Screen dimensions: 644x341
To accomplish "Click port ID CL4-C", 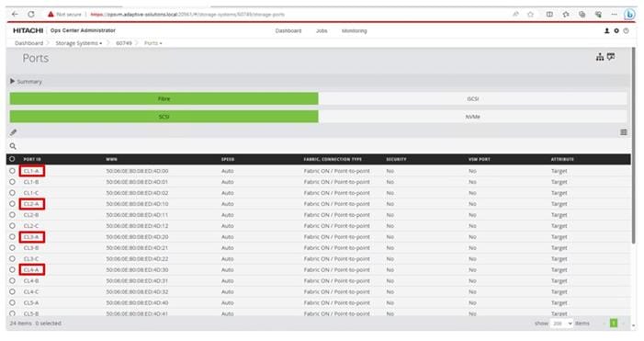I will pyautogui.click(x=31, y=291).
